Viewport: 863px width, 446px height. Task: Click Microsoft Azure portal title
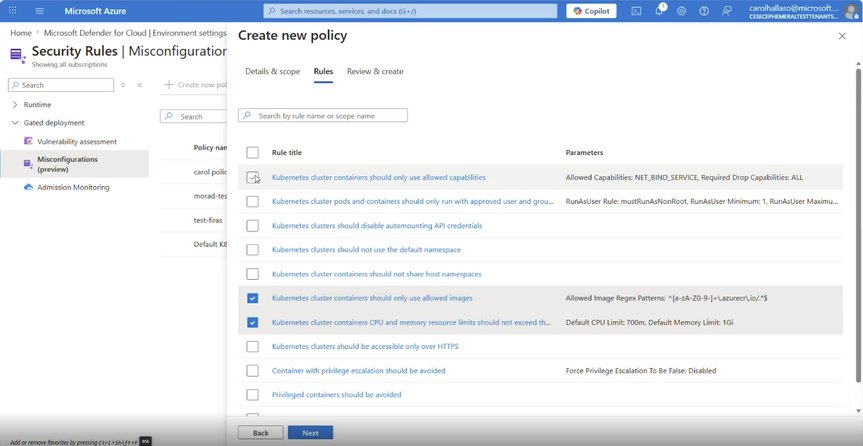click(x=95, y=11)
